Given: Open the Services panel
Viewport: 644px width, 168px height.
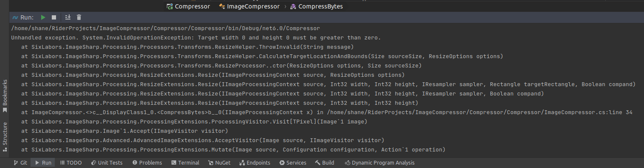Looking at the screenshot, I should (x=293, y=162).
